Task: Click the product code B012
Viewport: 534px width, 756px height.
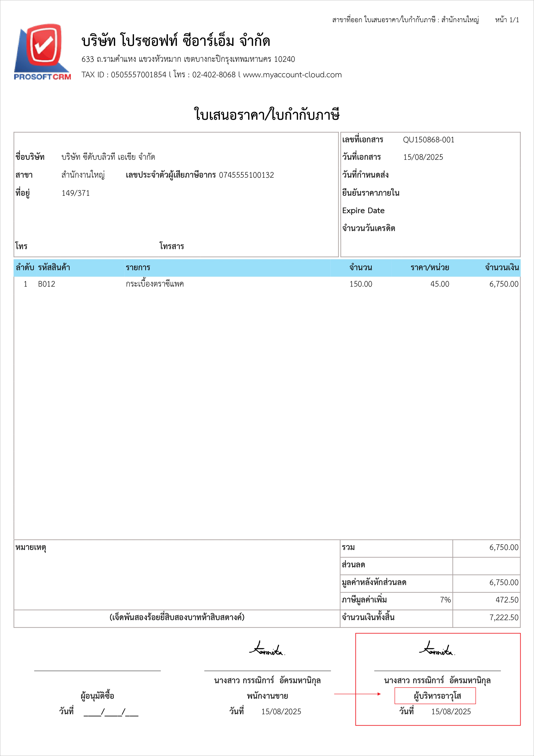Action: [46, 284]
